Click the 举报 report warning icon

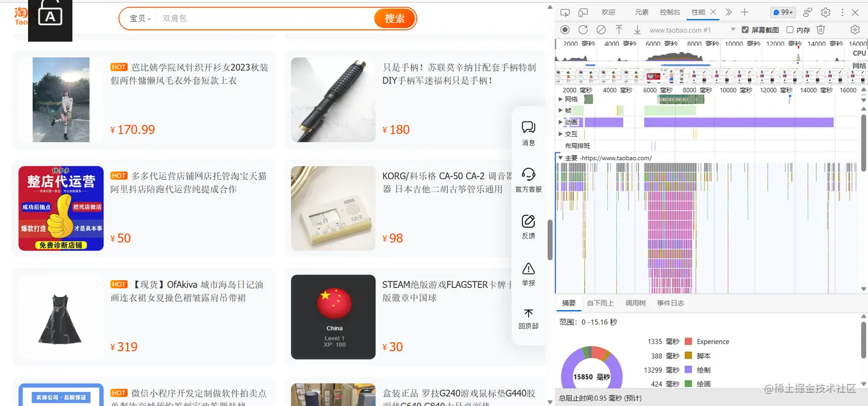click(x=529, y=274)
